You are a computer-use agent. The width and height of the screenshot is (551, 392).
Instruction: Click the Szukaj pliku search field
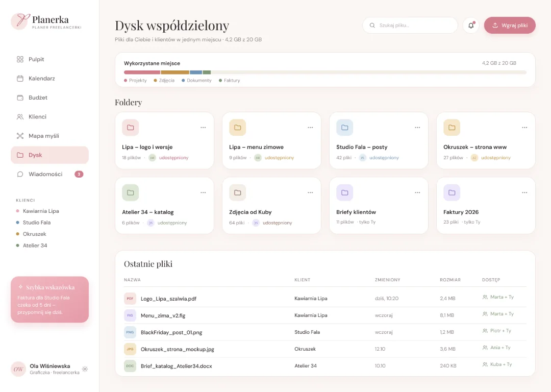point(410,26)
